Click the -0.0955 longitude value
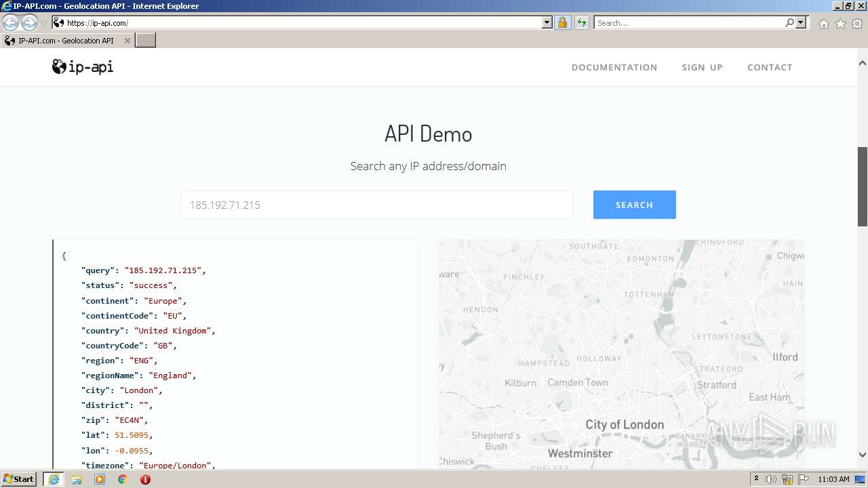The height and width of the screenshot is (488, 868). (x=132, y=450)
